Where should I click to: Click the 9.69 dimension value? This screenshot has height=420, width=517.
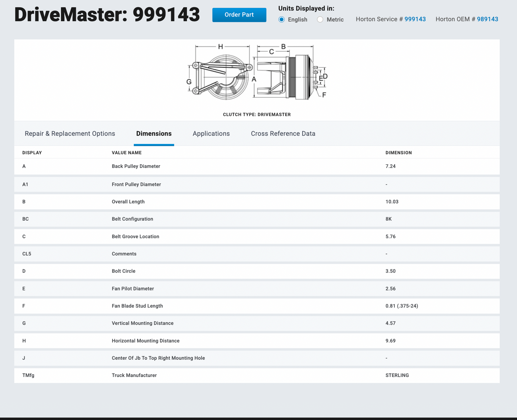tap(391, 341)
